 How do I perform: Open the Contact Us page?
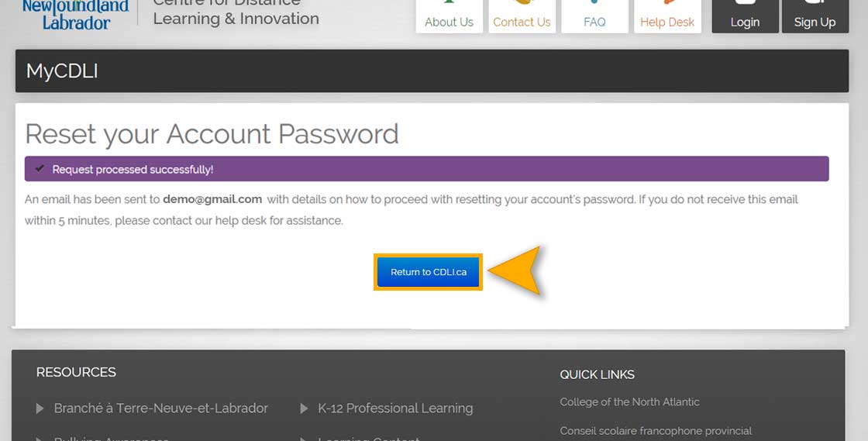tap(522, 16)
